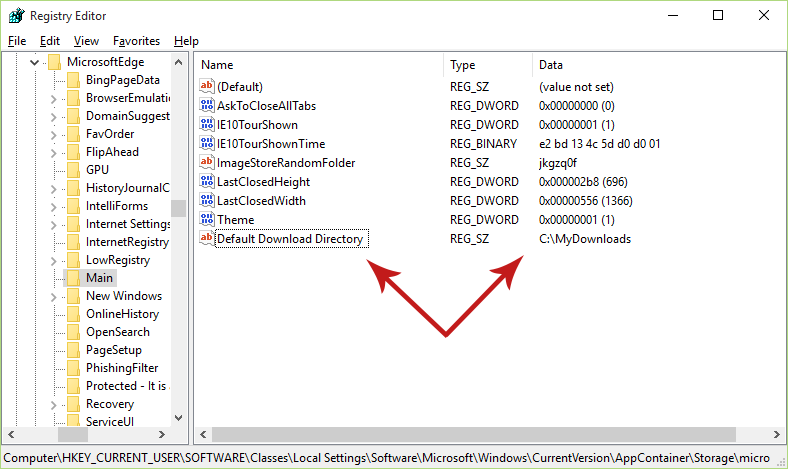788x469 pixels.
Task: Click the jkgzq0f data value
Action: tap(558, 163)
